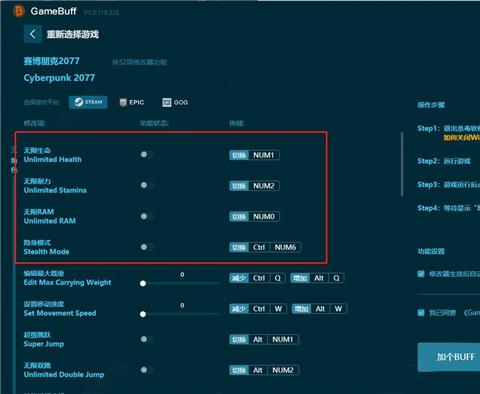This screenshot has width=480, height=394.
Task: Click the large BUFF button
Action: click(x=449, y=357)
